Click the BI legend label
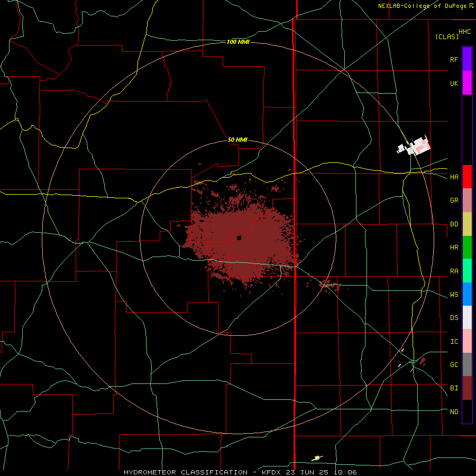Image resolution: width=476 pixels, height=476 pixels. (454, 388)
